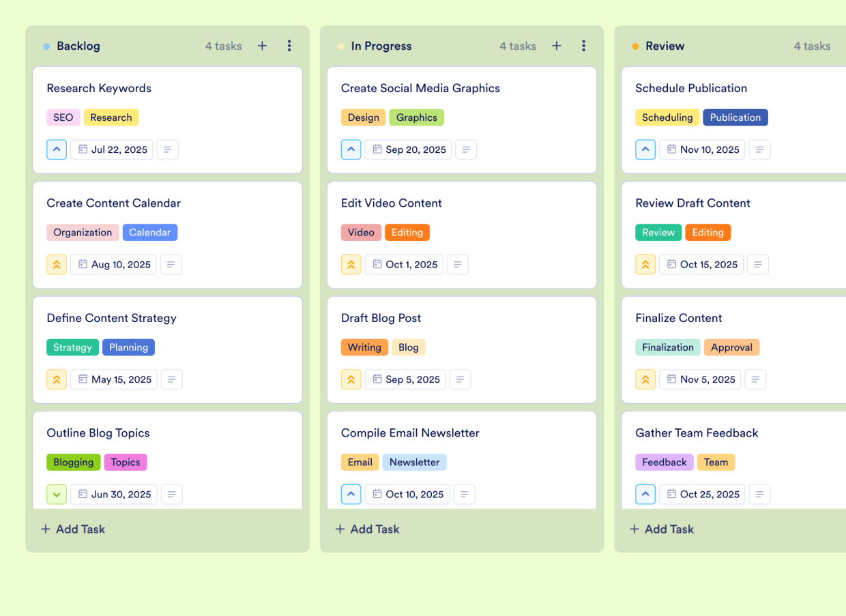The height and width of the screenshot is (616, 846).
Task: Toggle the priority arrow on Compile Email Newsletter
Action: click(351, 494)
